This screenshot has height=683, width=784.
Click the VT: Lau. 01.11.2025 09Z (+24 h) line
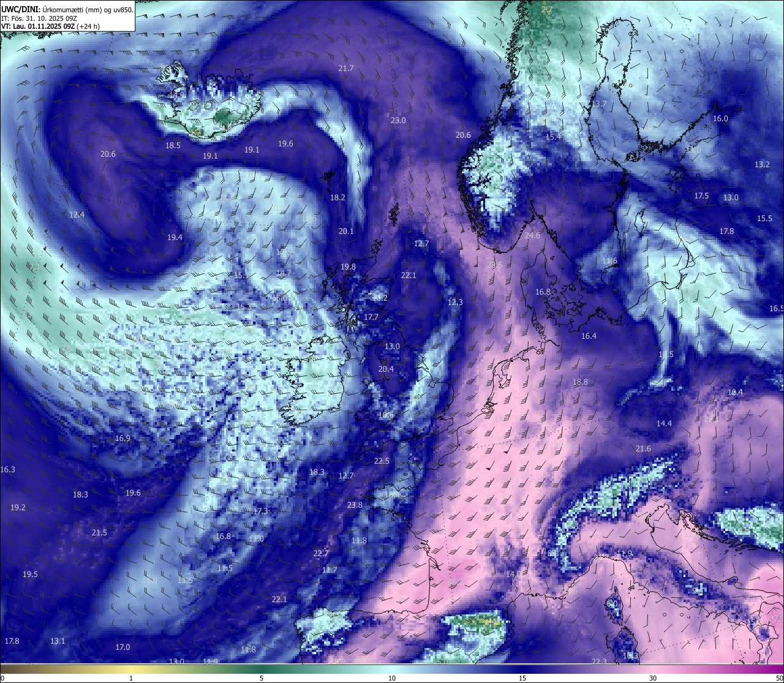[x=50, y=26]
